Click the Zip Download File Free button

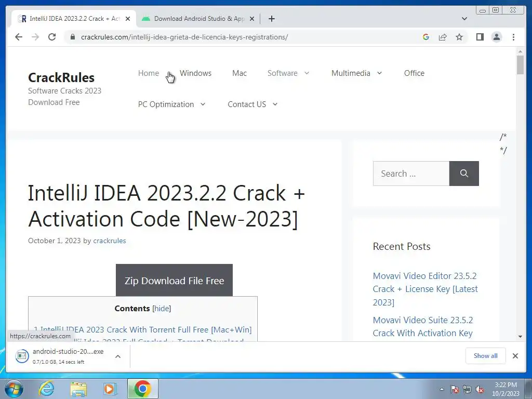tap(174, 280)
